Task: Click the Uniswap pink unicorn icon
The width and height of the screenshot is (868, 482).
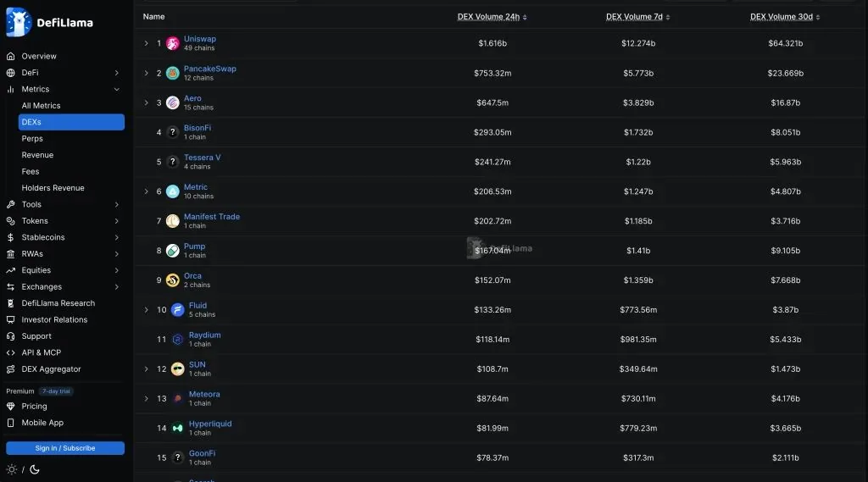Action: (x=173, y=43)
